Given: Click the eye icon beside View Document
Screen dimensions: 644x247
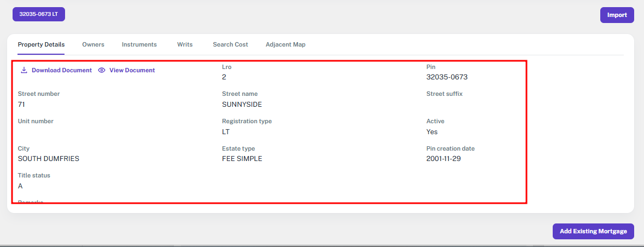Looking at the screenshot, I should 102,71.
